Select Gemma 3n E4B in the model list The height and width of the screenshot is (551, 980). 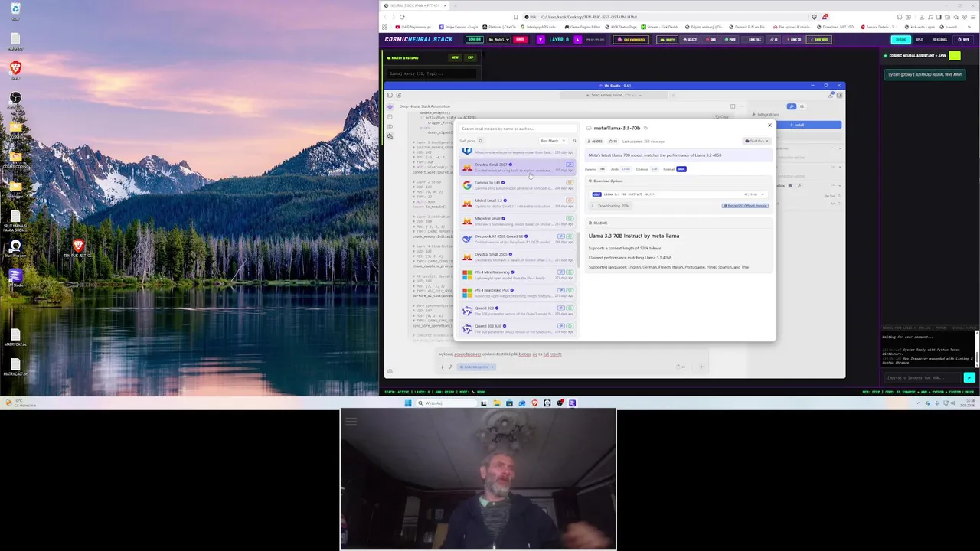click(x=518, y=185)
